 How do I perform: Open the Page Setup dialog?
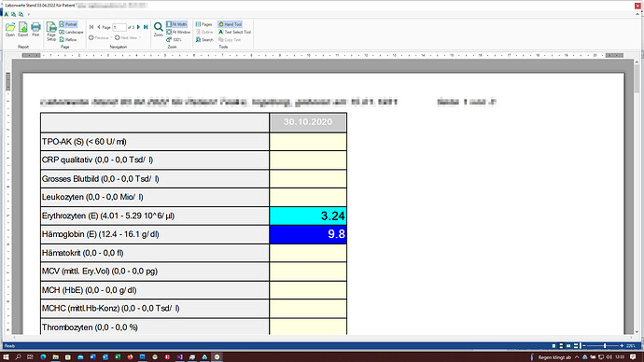click(51, 31)
